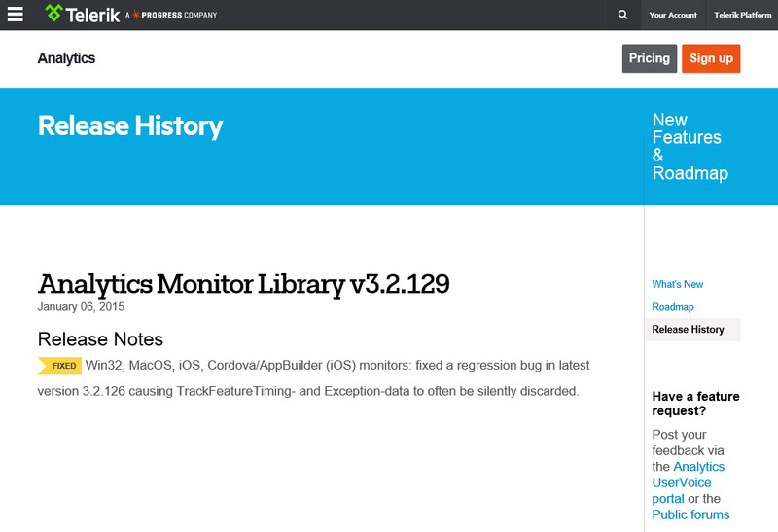Open search with the magnifier icon
This screenshot has height=532, width=778.
click(x=622, y=15)
